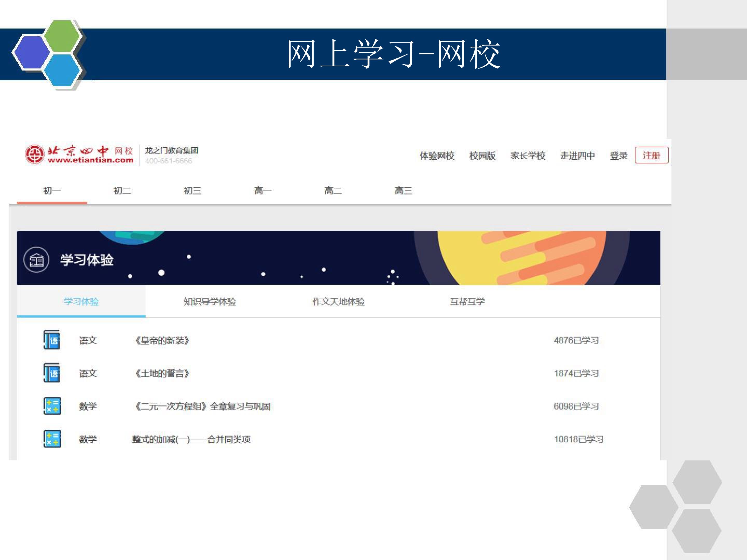Open the lesson 《皇帝的新装》

162,340
